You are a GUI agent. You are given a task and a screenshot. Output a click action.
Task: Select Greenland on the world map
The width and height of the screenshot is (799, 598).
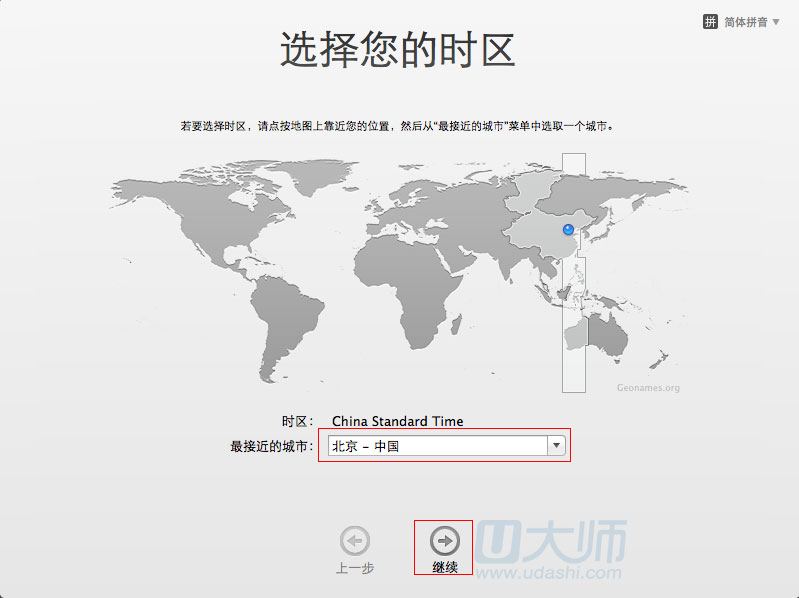(x=316, y=172)
